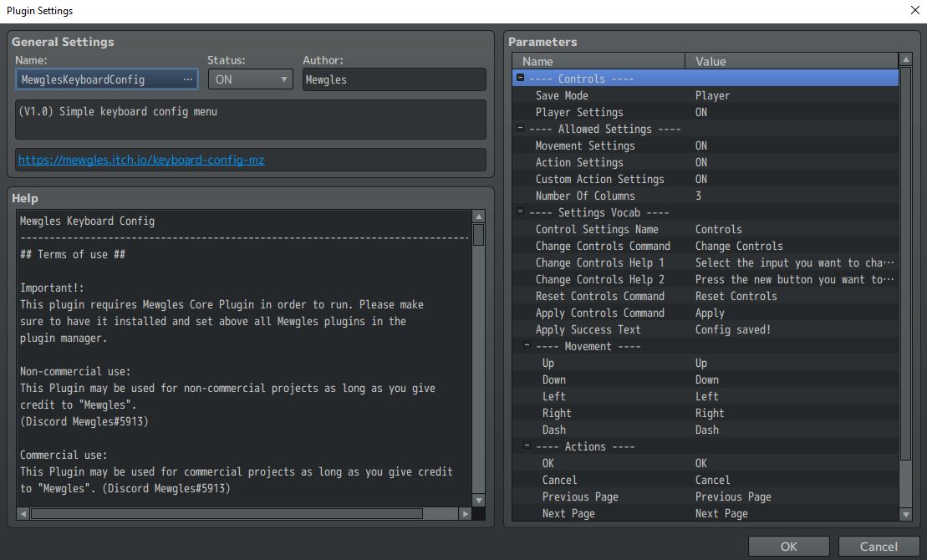Open the mewgles.itch.io keyboard config link

[141, 160]
